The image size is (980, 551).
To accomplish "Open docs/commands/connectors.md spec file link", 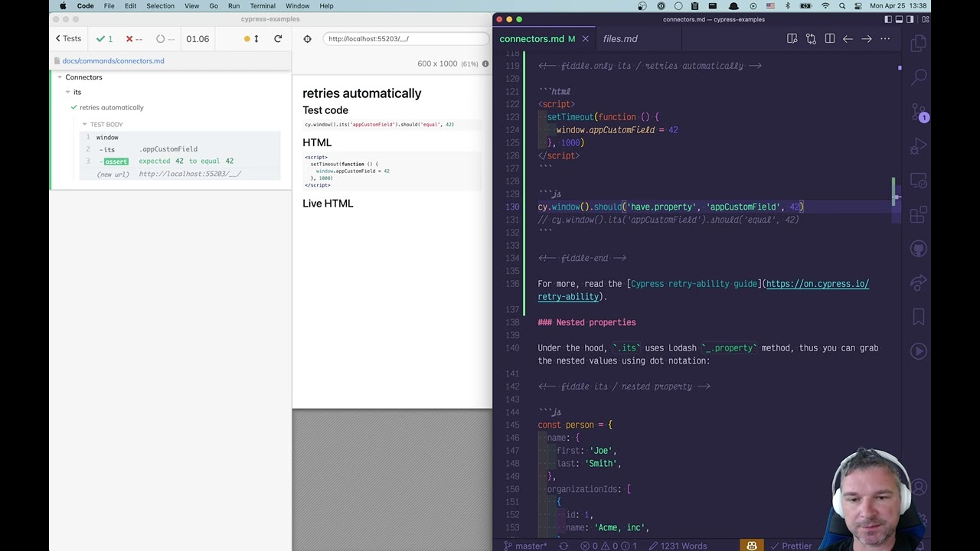I will point(113,60).
